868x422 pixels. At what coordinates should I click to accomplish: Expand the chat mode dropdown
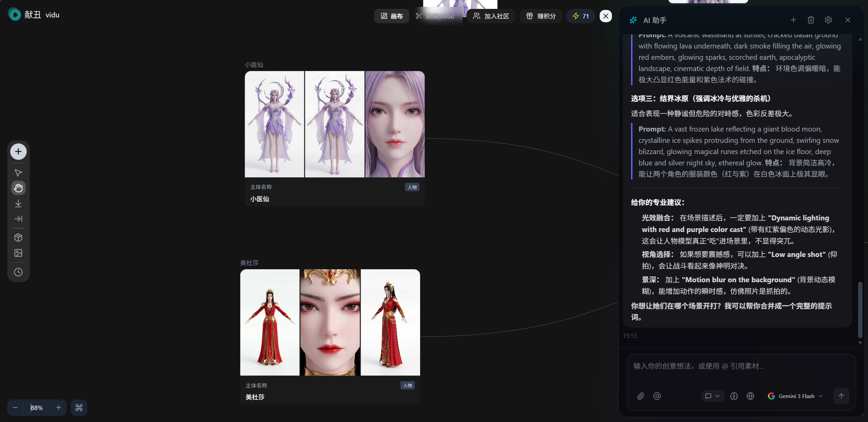(712, 396)
